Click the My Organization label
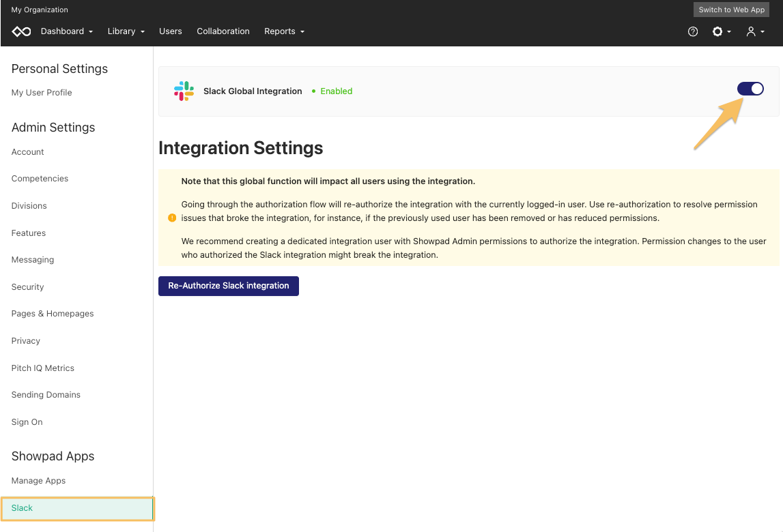The image size is (783, 532). point(40,10)
